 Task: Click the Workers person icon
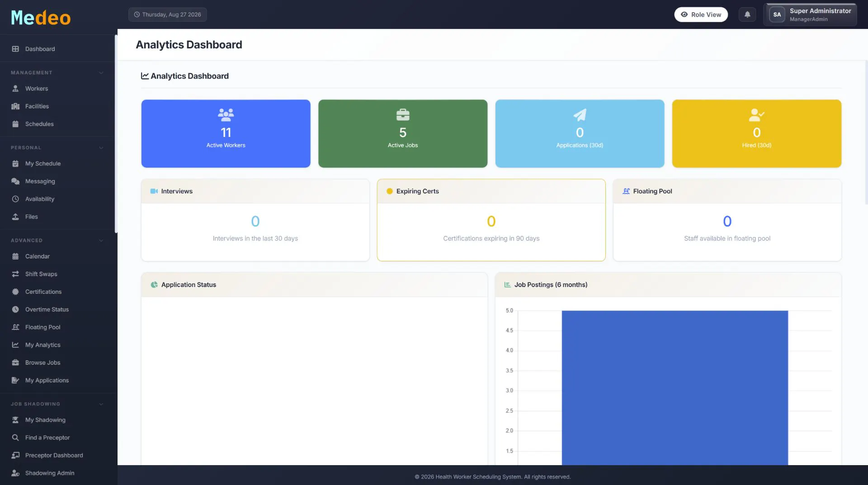15,89
